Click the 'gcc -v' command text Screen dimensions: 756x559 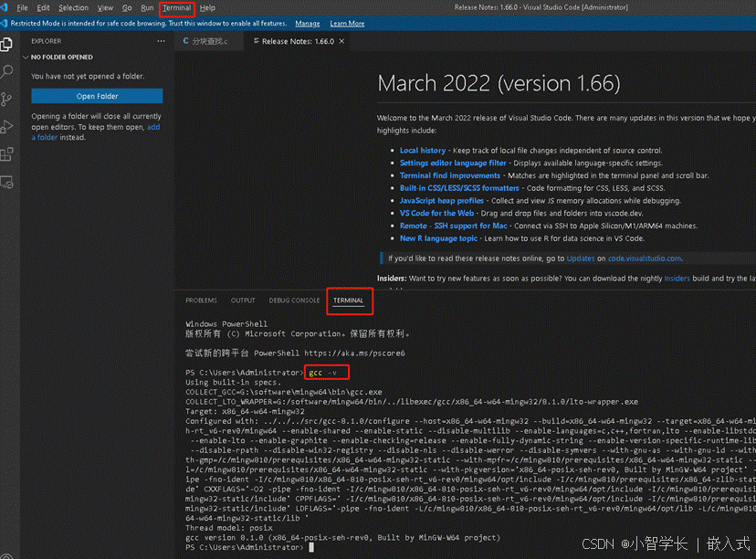coord(323,373)
